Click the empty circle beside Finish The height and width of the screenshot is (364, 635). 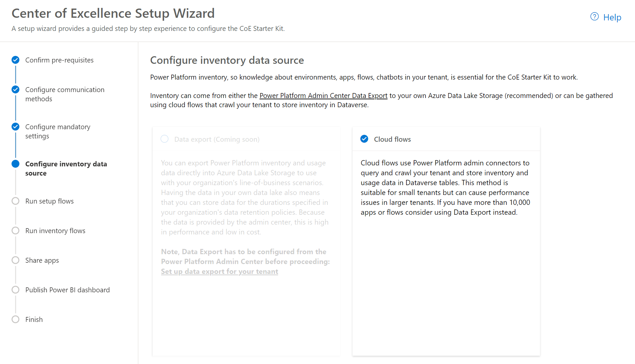coord(15,319)
